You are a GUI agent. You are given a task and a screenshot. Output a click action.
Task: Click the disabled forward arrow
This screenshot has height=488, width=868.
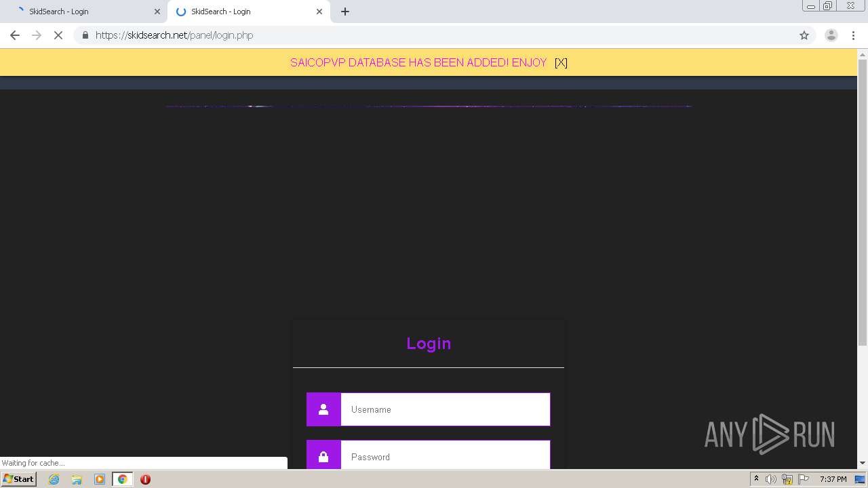click(37, 35)
